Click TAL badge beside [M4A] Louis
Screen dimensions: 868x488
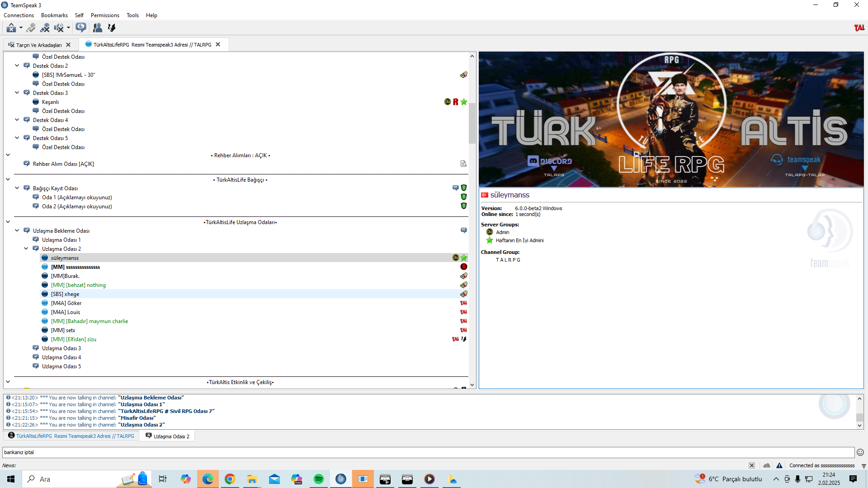[x=463, y=312]
